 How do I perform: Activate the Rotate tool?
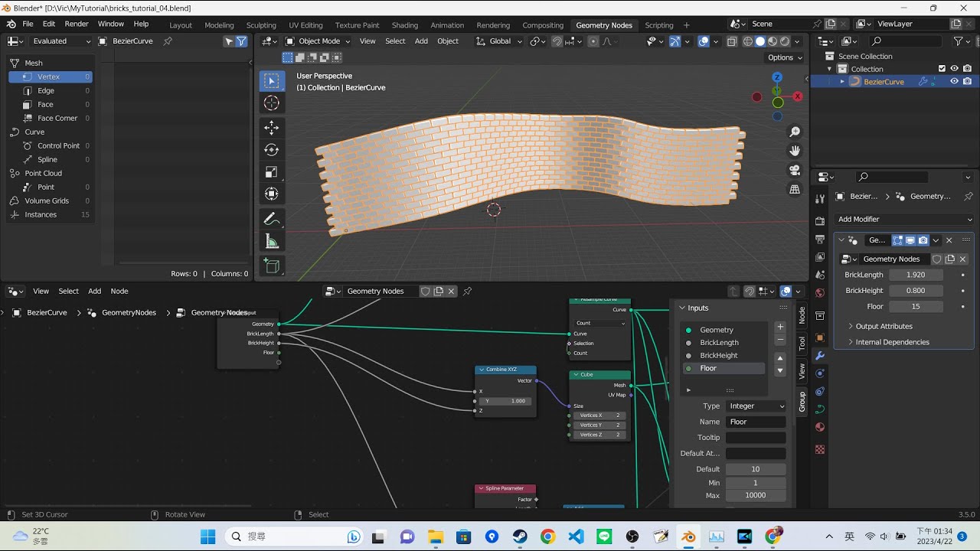(x=271, y=150)
